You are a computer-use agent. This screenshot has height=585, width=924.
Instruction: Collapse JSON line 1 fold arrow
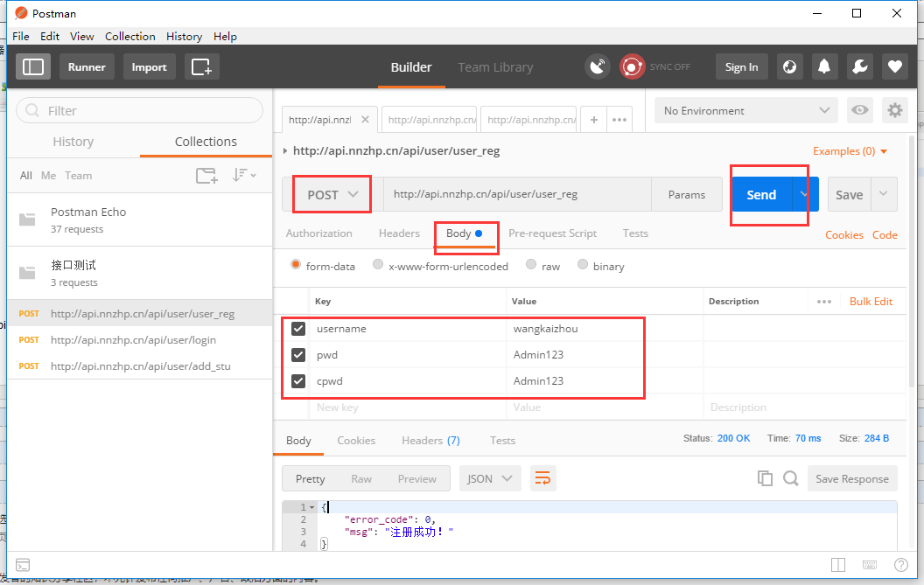tap(312, 507)
